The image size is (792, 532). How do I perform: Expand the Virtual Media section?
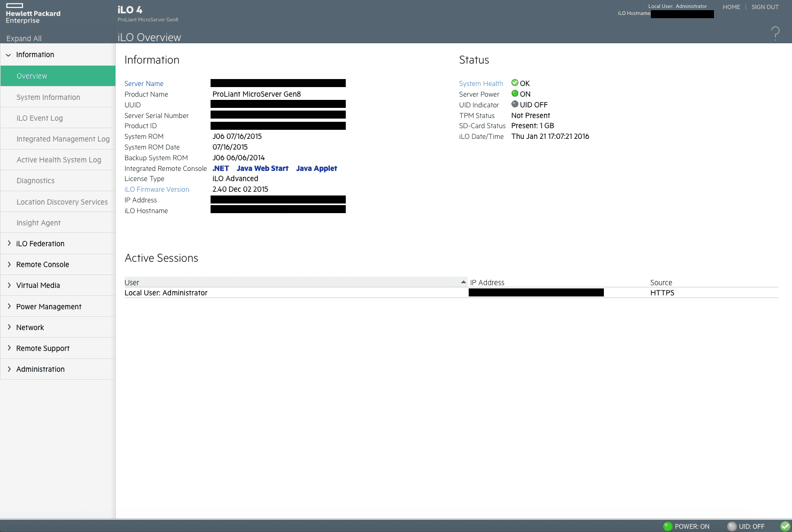click(x=9, y=285)
